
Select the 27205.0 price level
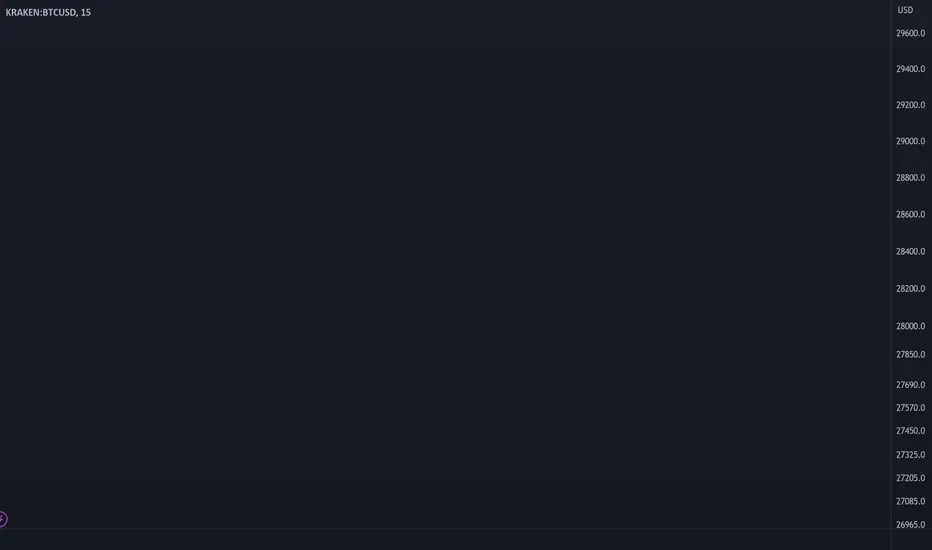click(x=911, y=477)
